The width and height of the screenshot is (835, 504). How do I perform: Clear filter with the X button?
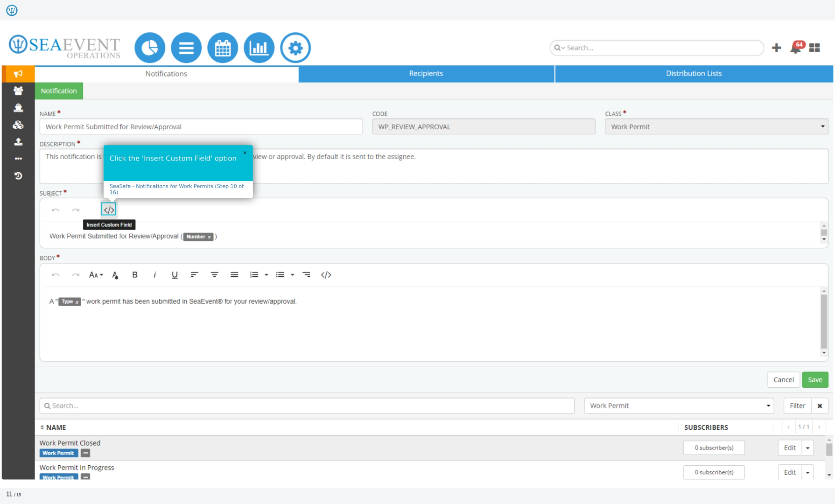pyautogui.click(x=820, y=406)
